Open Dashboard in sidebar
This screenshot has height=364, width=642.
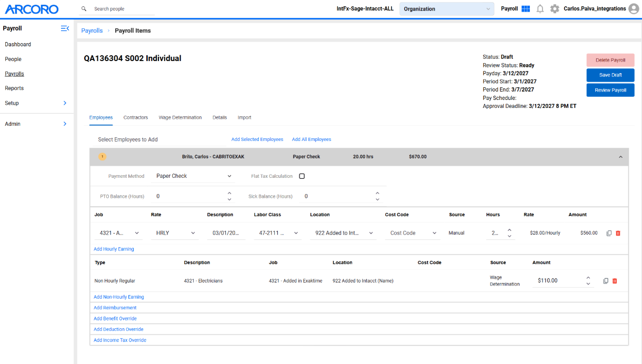[x=18, y=45]
